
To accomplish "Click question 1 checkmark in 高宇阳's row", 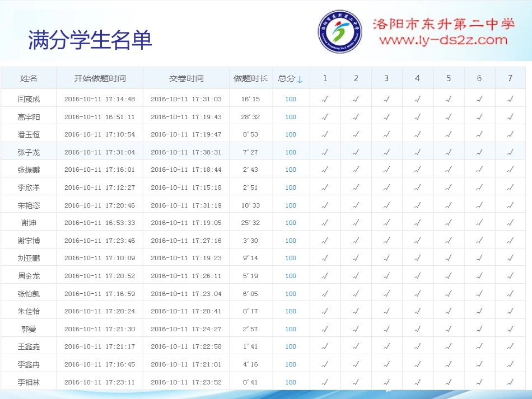I will (325, 117).
